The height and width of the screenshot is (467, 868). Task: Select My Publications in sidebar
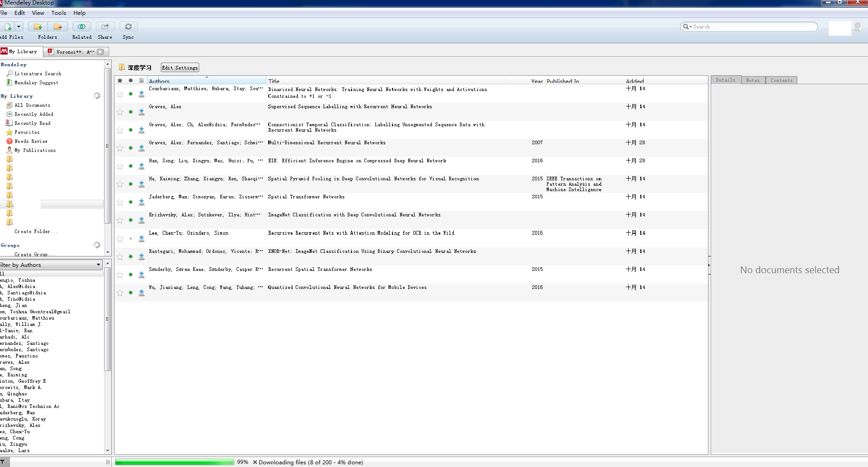click(x=35, y=150)
